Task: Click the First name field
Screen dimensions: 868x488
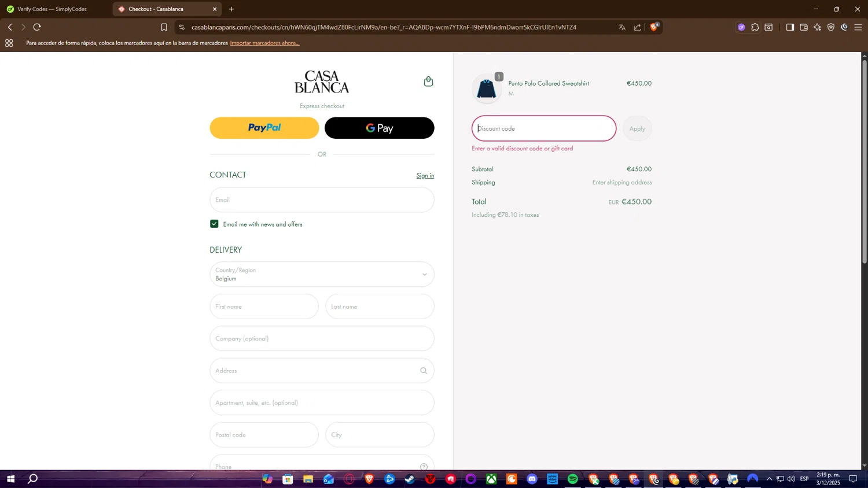Action: point(264,306)
